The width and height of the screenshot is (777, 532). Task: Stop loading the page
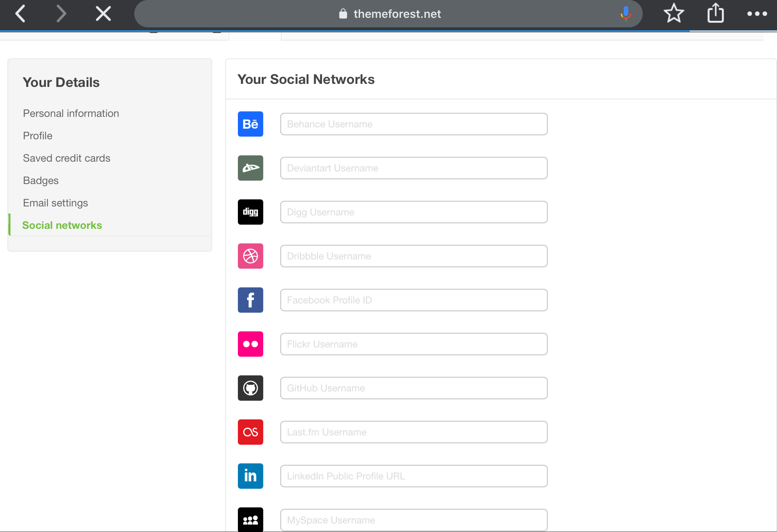103,14
